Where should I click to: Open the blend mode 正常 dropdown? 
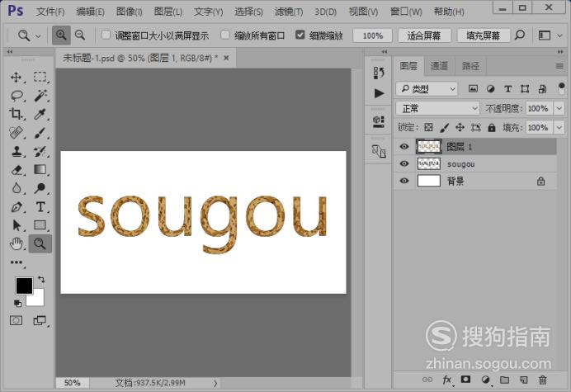click(437, 108)
